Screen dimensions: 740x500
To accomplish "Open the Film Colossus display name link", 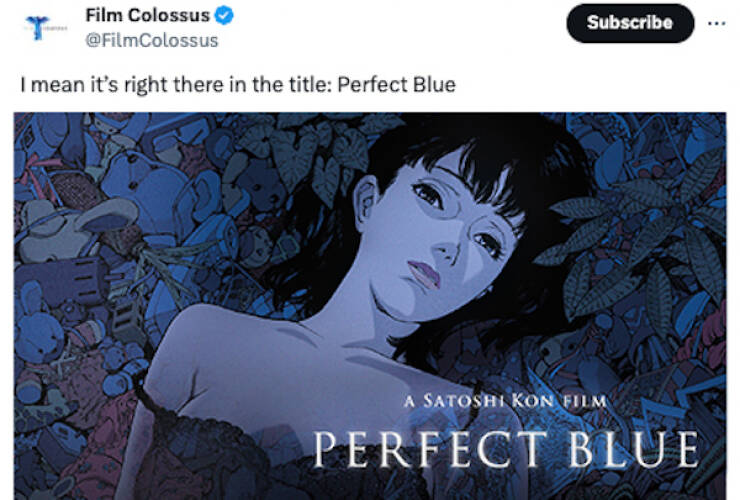I will (147, 15).
